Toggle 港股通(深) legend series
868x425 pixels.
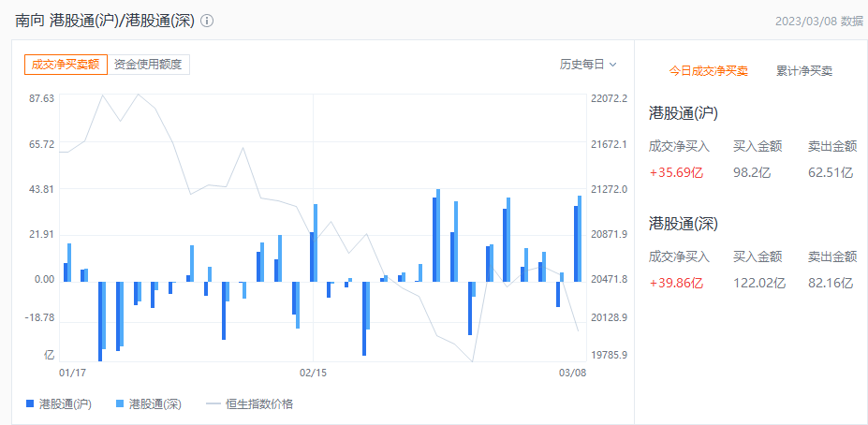pos(148,404)
